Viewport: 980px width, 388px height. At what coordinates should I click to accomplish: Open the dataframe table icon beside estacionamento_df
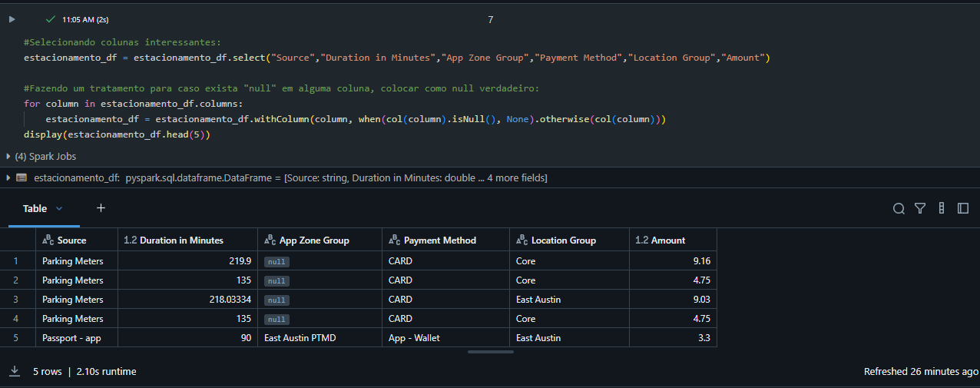[x=22, y=177]
